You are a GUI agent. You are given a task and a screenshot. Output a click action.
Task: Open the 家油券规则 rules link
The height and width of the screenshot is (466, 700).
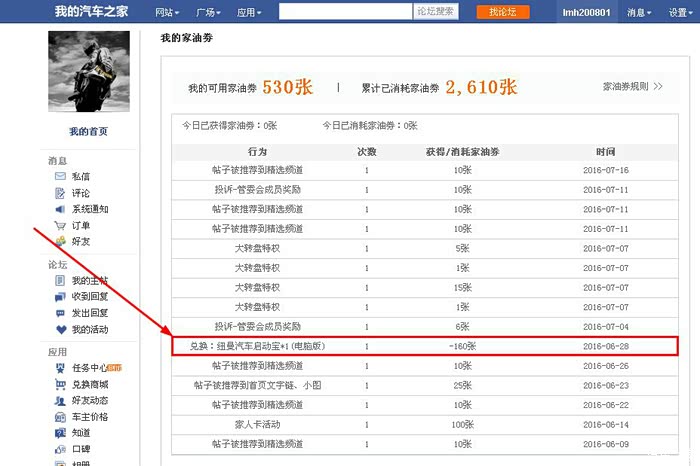click(632, 87)
